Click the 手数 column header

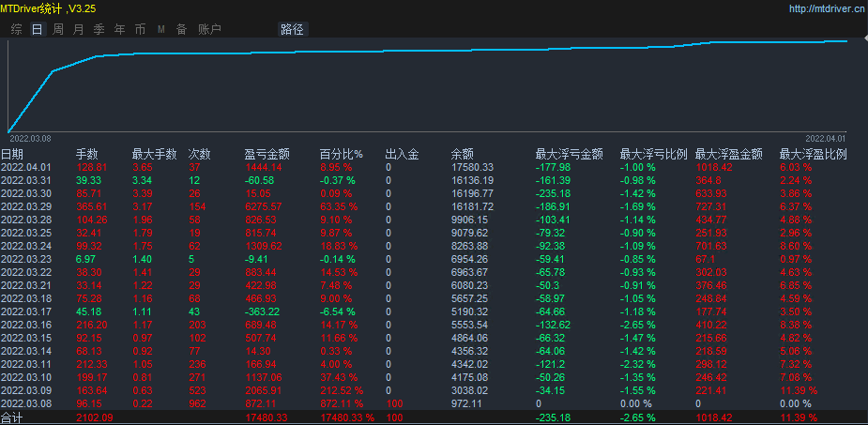pyautogui.click(x=87, y=154)
